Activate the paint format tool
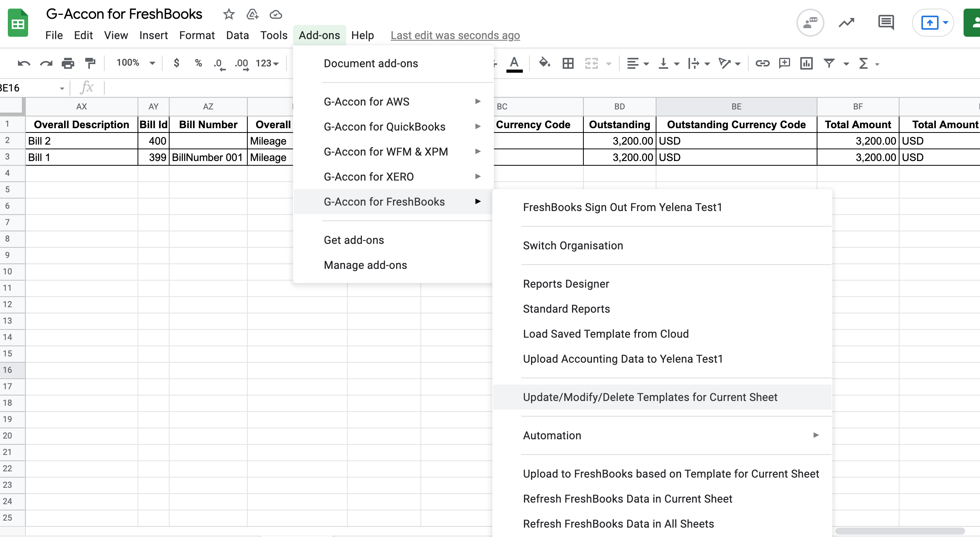The height and width of the screenshot is (537, 980). click(x=90, y=63)
